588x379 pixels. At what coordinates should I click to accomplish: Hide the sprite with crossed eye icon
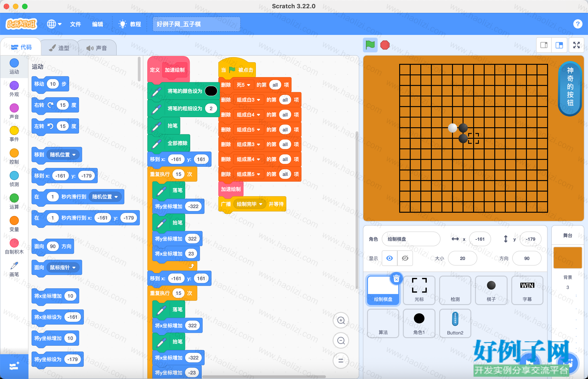pos(405,258)
